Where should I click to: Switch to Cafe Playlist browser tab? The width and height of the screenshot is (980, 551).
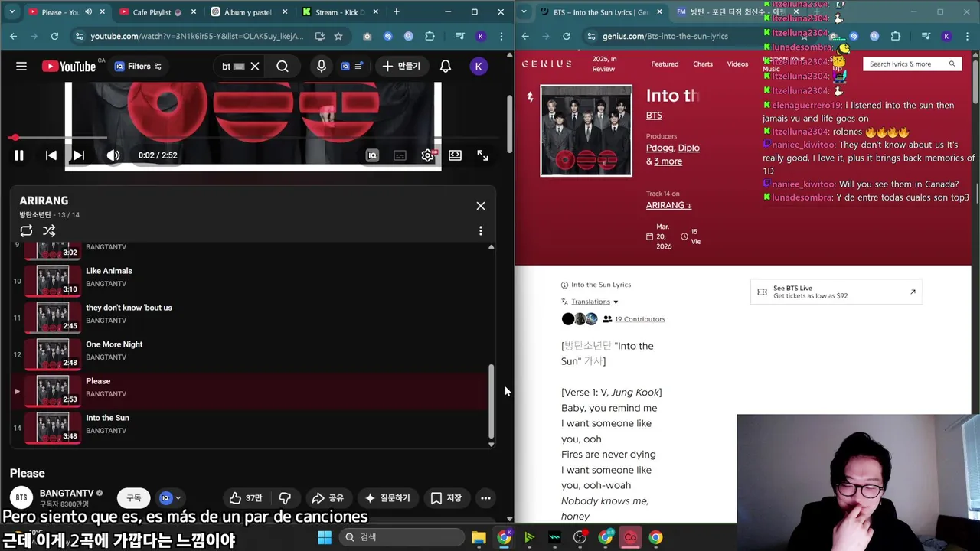click(x=156, y=12)
